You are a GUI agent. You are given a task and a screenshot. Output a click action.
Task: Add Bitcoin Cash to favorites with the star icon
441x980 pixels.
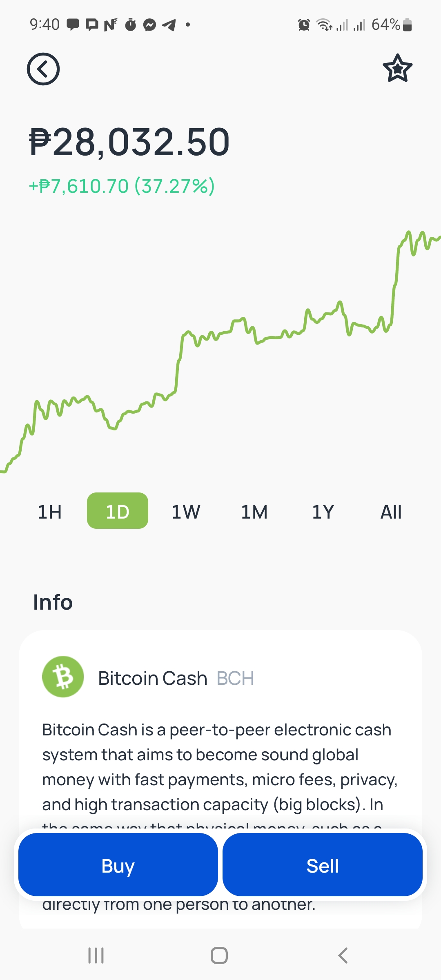(397, 68)
